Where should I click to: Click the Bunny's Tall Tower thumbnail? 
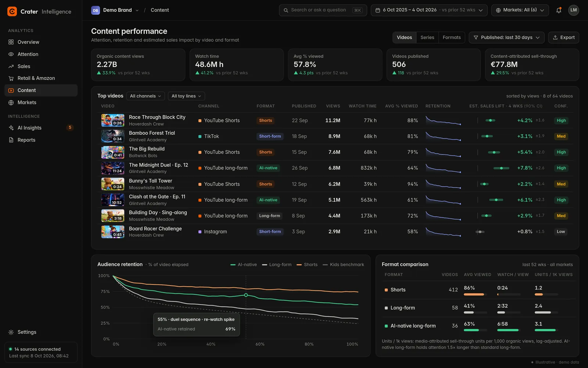[x=113, y=184]
